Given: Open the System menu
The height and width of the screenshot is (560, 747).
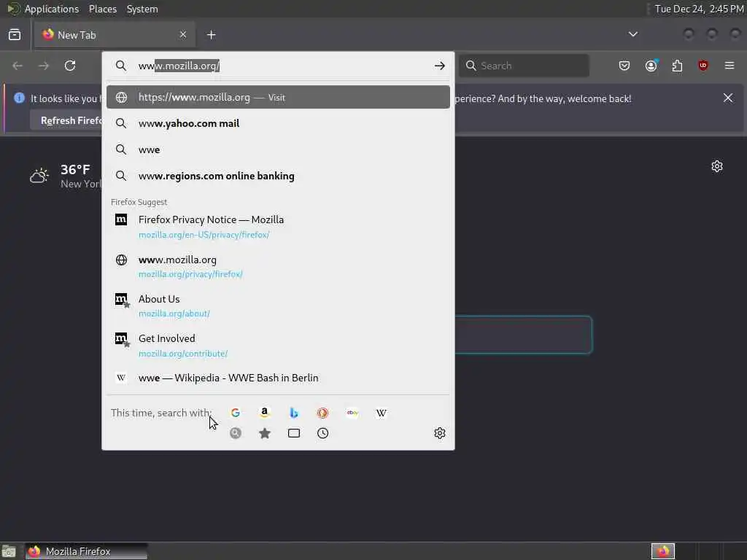Looking at the screenshot, I should [x=142, y=9].
